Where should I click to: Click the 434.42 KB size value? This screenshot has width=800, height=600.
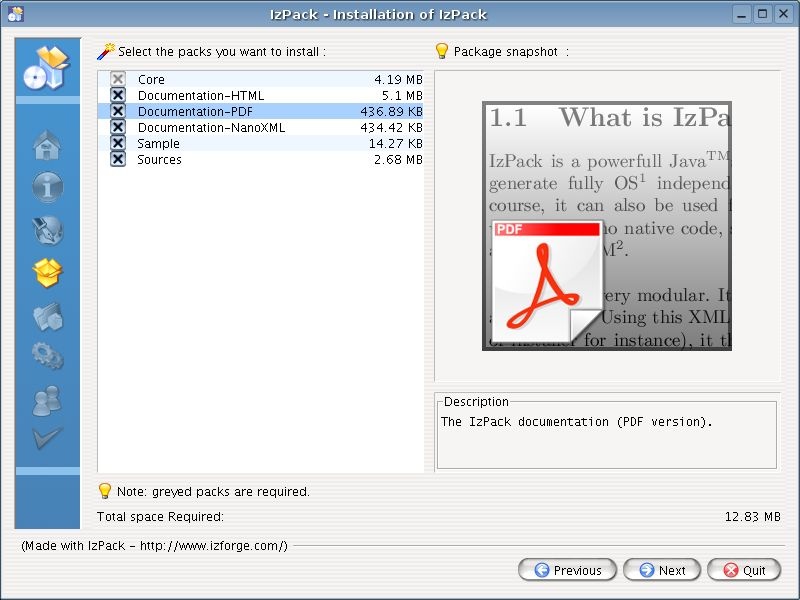[391, 128]
